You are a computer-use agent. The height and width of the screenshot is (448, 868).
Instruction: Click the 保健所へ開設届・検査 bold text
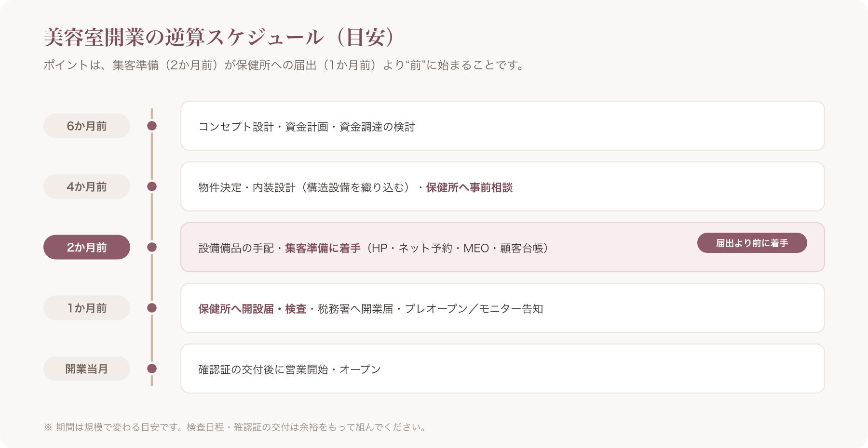(x=252, y=309)
